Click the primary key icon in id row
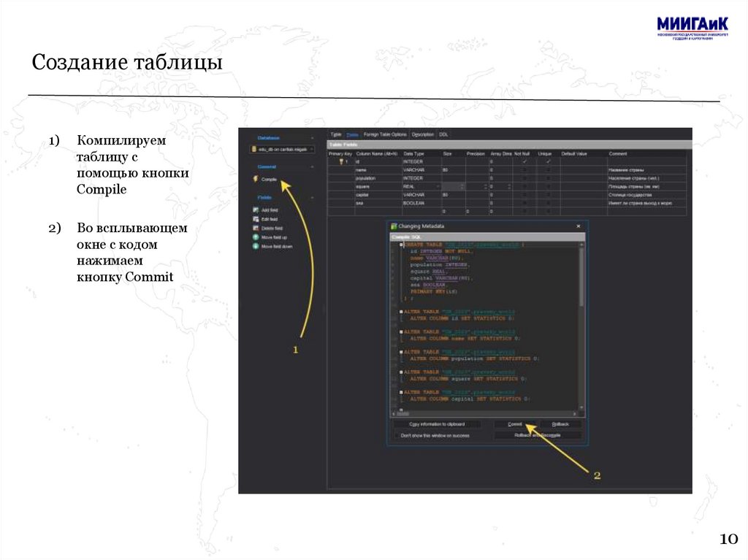Viewport: 748px width, 560px height. pos(340,161)
